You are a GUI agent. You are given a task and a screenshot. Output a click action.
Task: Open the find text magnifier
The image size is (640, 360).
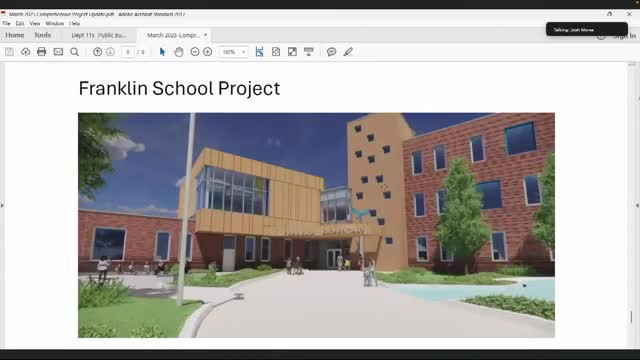coord(74,52)
